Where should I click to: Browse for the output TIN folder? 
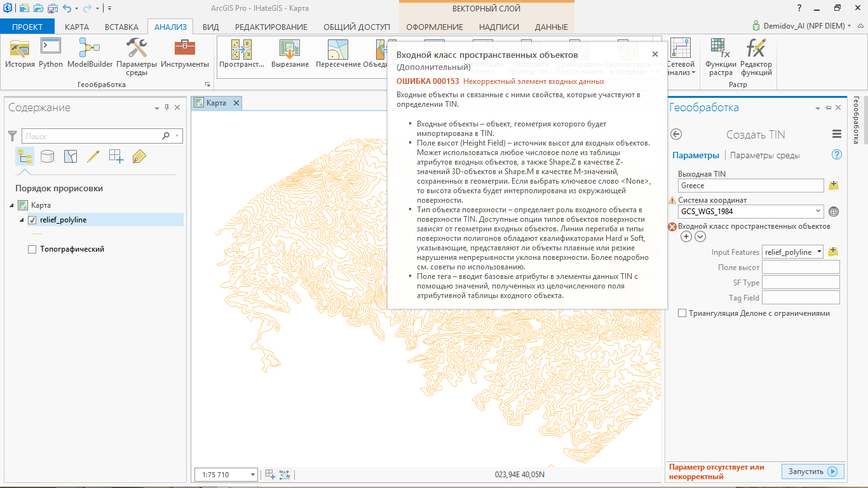pos(834,186)
